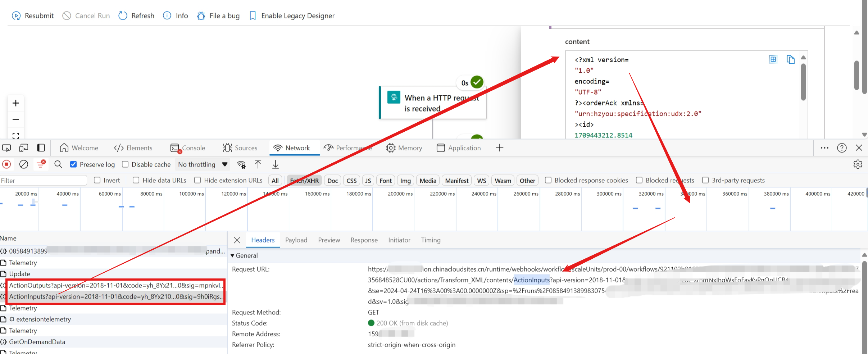Click into the Filter input field
The image size is (868, 354).
tap(43, 180)
